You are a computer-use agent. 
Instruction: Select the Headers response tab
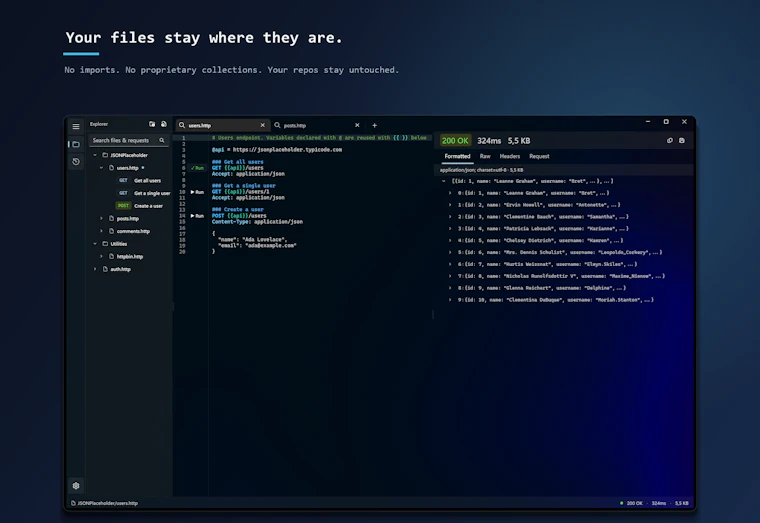(x=509, y=157)
